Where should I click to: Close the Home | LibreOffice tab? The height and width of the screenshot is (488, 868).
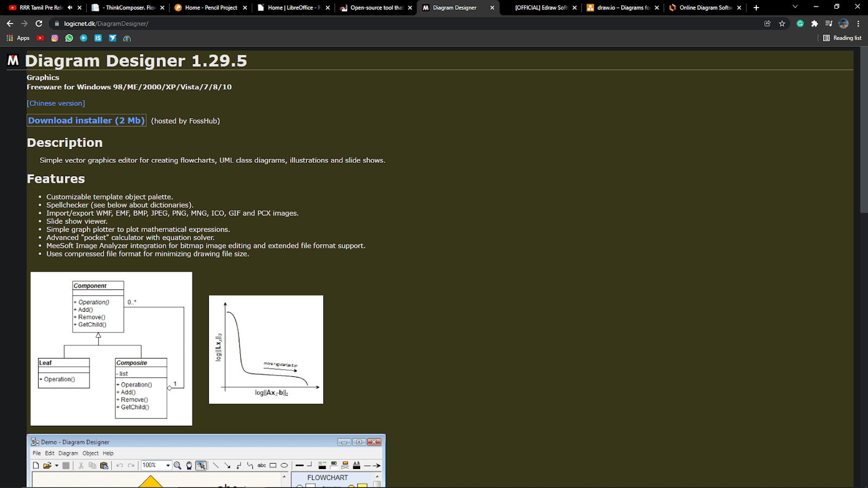328,8
